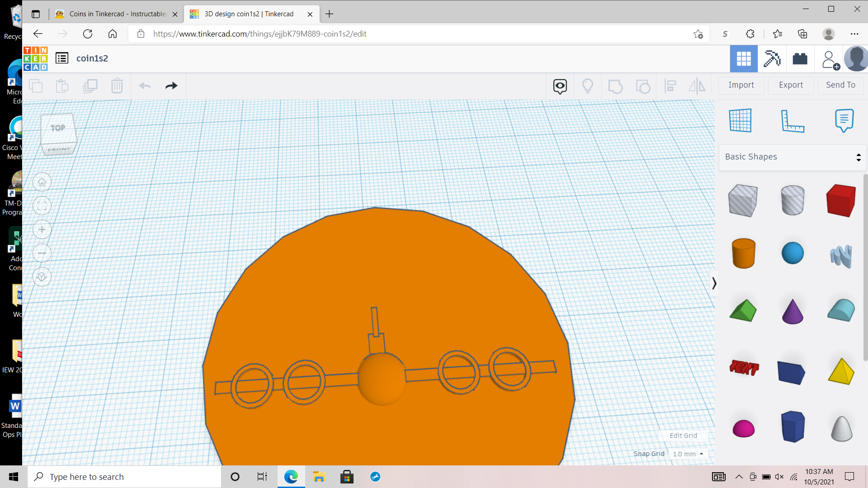Collapse the shapes panel with chevron
Viewport: 868px width, 488px height.
[x=714, y=283]
